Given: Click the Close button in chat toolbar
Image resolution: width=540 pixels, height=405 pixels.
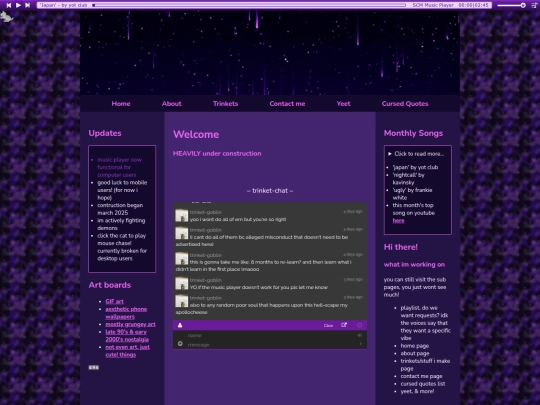Looking at the screenshot, I should pyautogui.click(x=328, y=325).
